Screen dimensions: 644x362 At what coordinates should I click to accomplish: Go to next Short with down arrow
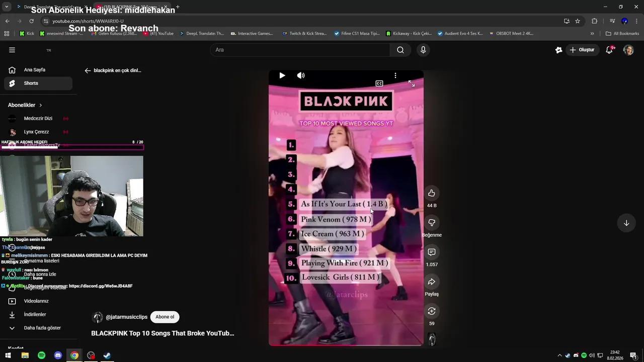coord(626,223)
